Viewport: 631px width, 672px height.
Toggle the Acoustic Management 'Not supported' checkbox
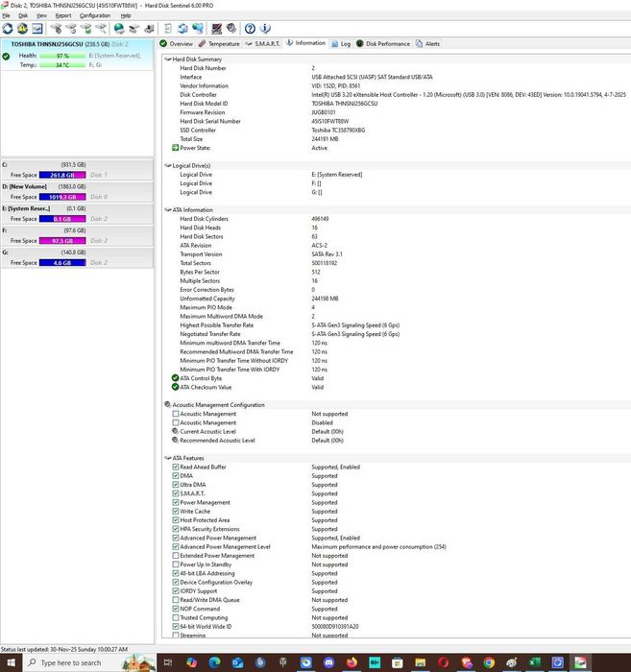176,414
